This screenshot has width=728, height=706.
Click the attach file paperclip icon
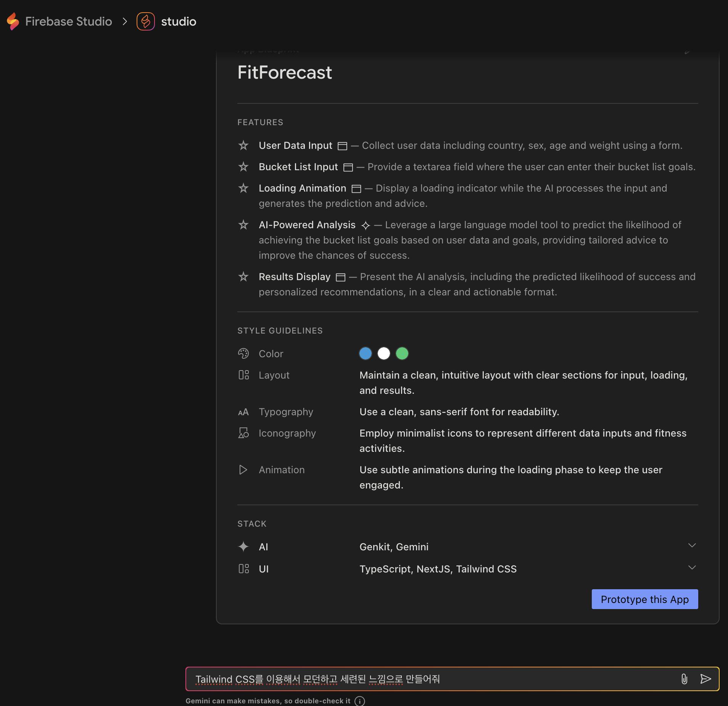(684, 679)
